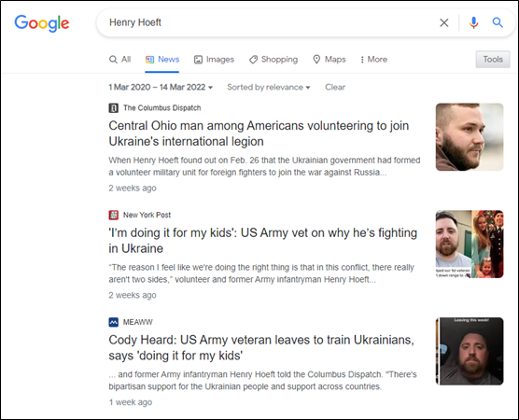The image size is (519, 420).
Task: Click the blue search magnifier icon
Action: [498, 22]
